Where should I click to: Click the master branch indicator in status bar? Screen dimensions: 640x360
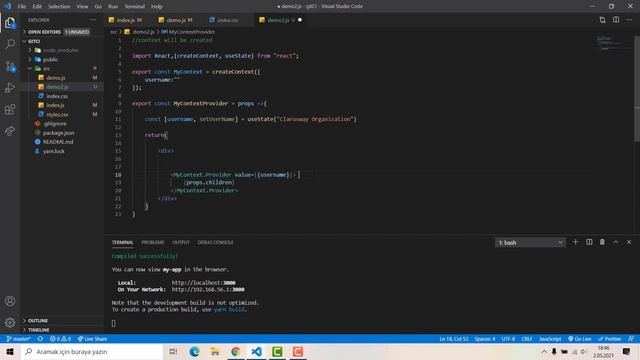(x=19, y=339)
